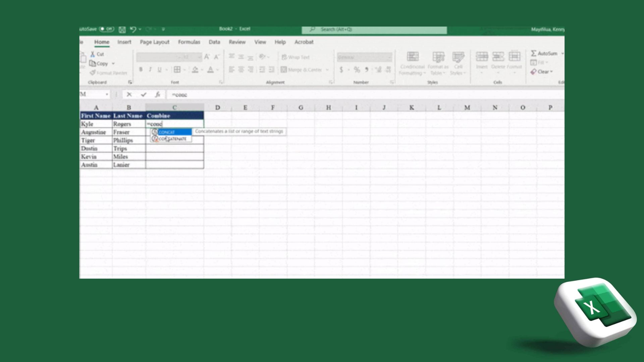Click the Copy button
Image resolution: width=644 pixels, height=362 pixels.
[x=99, y=63]
